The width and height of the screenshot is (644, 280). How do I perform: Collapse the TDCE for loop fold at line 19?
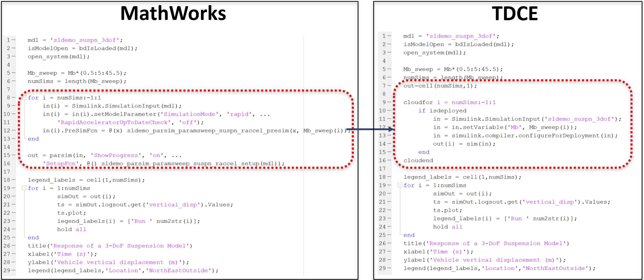(x=400, y=185)
